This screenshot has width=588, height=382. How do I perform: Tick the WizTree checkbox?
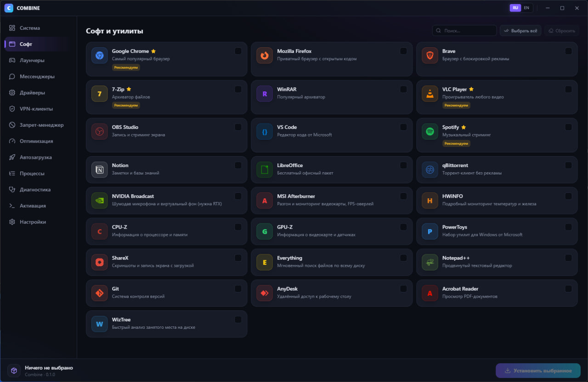238,320
